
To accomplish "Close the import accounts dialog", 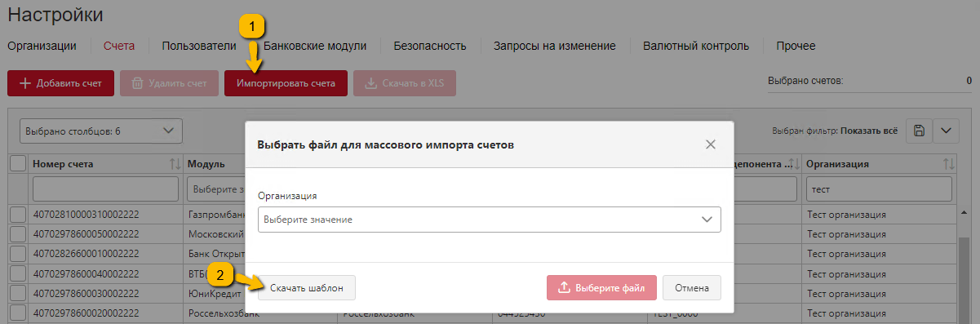I will [x=710, y=144].
